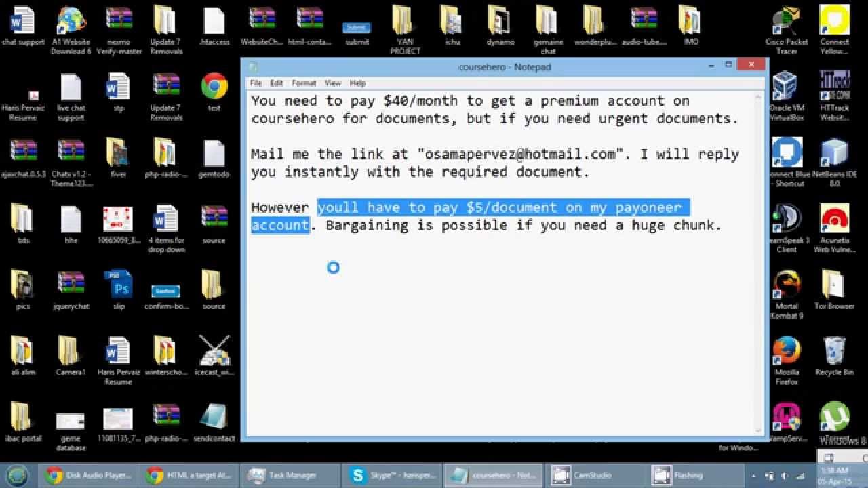This screenshot has height=488, width=868.
Task: Click the Windows Start button
Action: 18,475
